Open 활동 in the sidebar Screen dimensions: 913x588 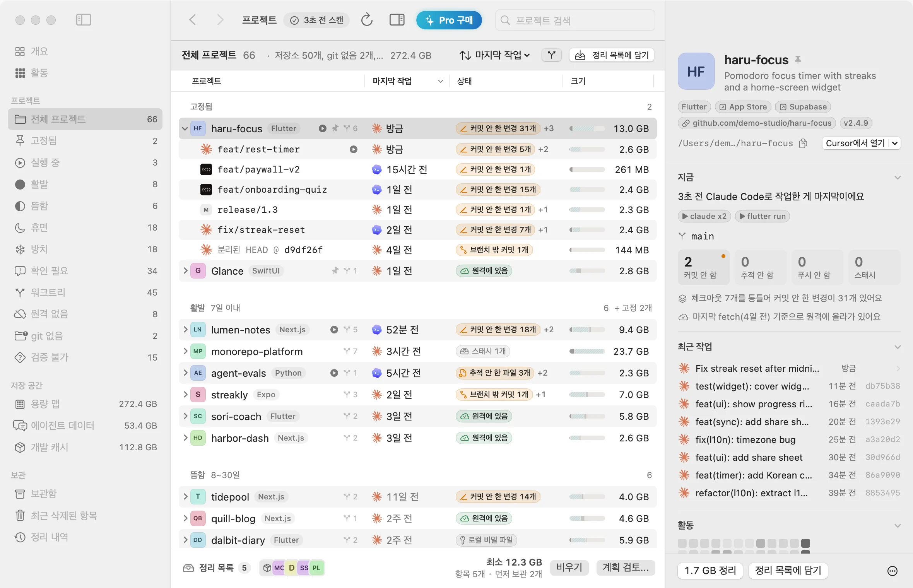(x=85, y=73)
